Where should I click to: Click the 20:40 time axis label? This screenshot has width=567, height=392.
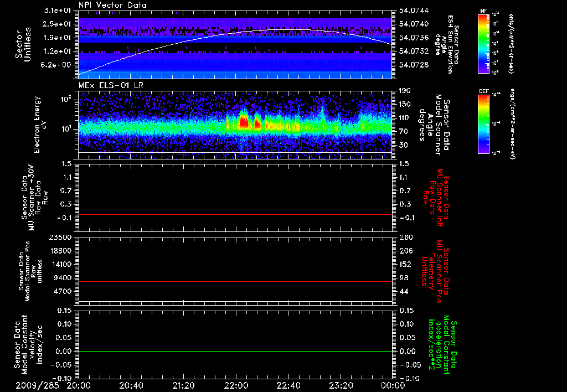pyautogui.click(x=131, y=385)
